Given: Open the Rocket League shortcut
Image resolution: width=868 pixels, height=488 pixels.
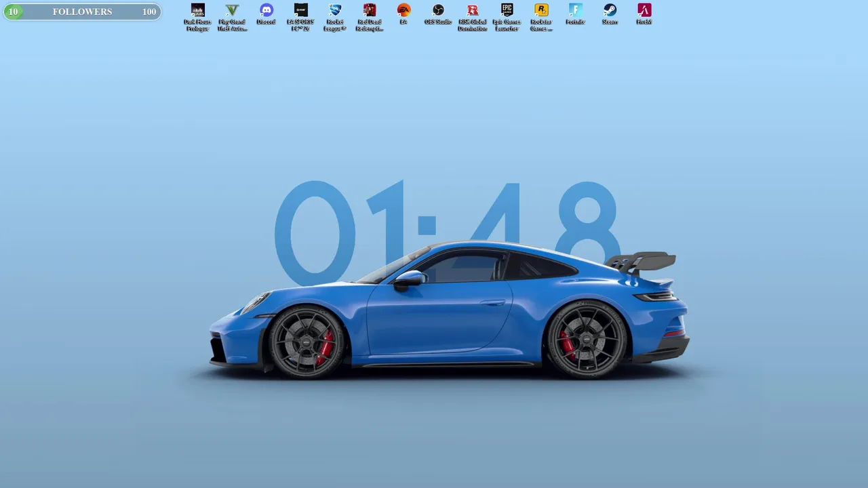Looking at the screenshot, I should coord(335,17).
